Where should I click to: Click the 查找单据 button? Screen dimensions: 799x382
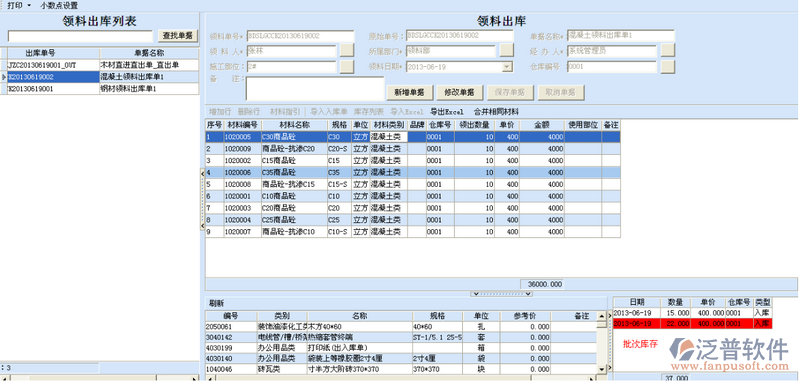click(178, 36)
